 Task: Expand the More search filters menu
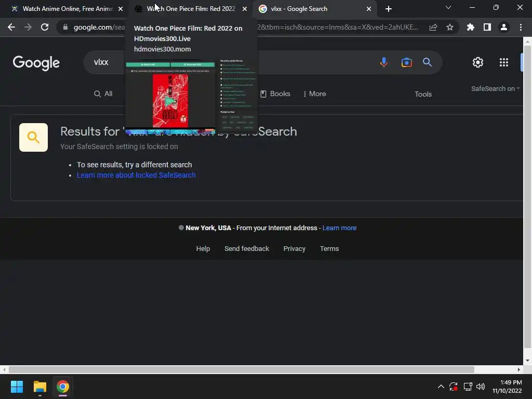pyautogui.click(x=314, y=94)
